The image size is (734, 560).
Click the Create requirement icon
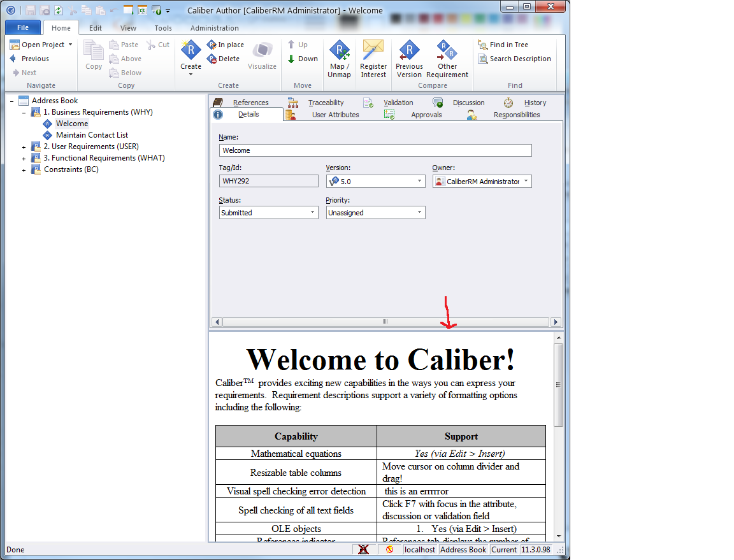[191, 50]
